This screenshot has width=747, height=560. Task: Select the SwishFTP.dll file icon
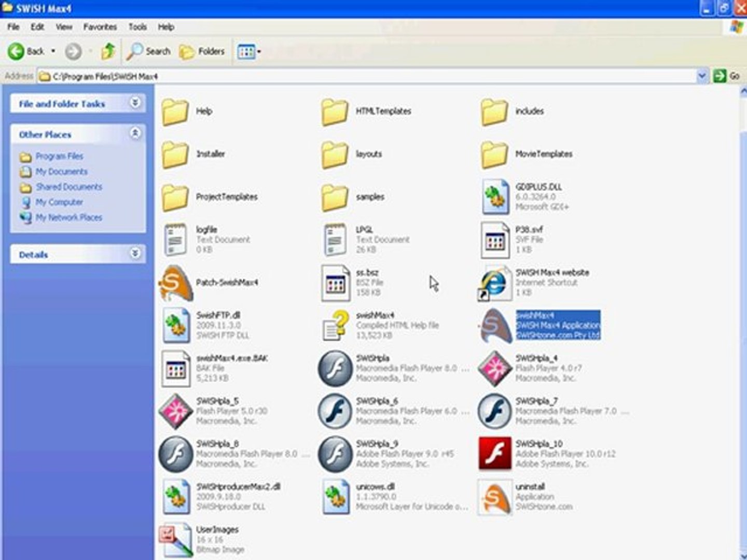[176, 326]
